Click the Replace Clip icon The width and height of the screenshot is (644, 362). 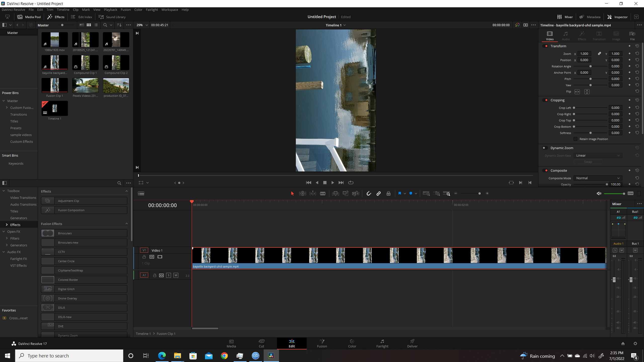click(355, 193)
